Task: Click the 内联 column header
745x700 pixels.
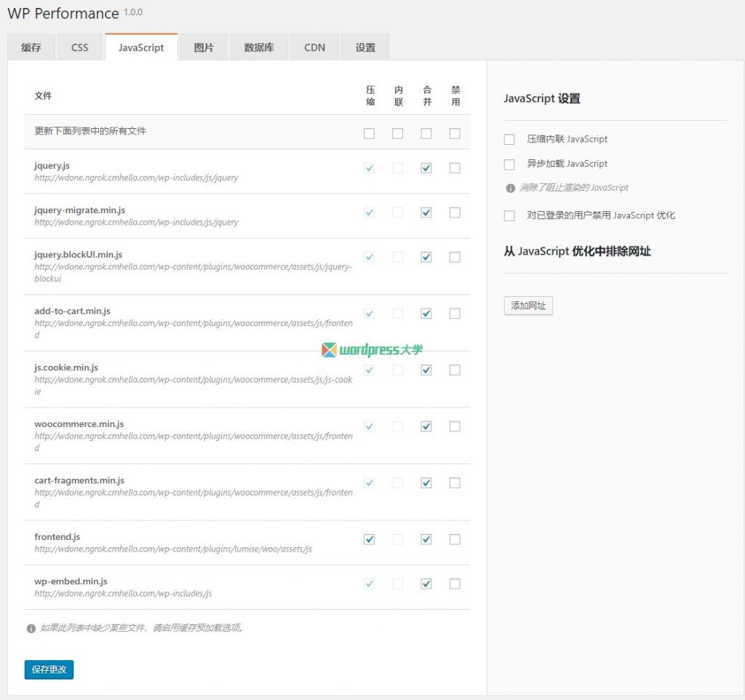Action: (399, 95)
